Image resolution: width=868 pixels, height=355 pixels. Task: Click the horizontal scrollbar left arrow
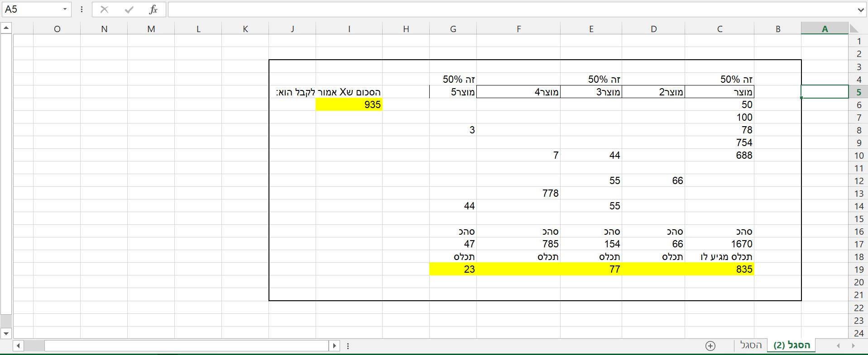pos(18,346)
